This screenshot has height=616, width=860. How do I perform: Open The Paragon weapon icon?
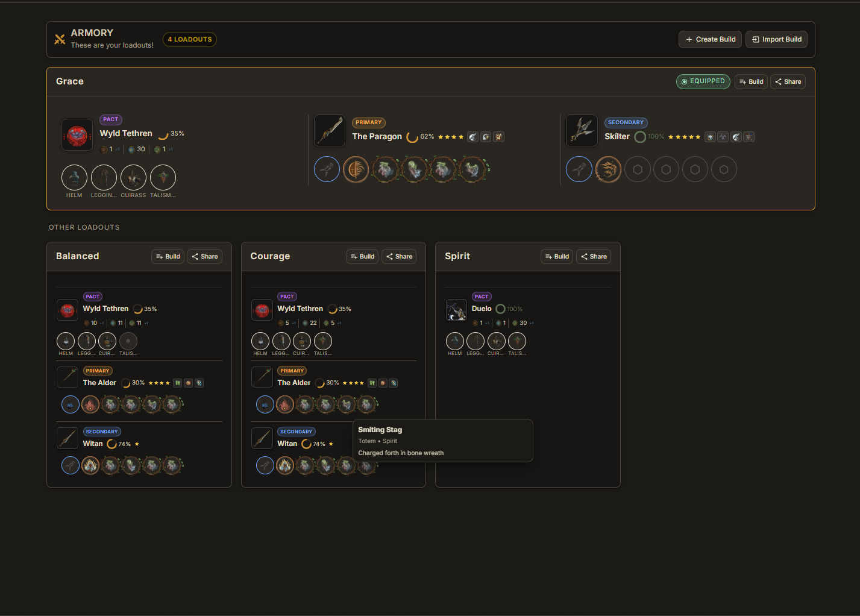click(x=330, y=130)
